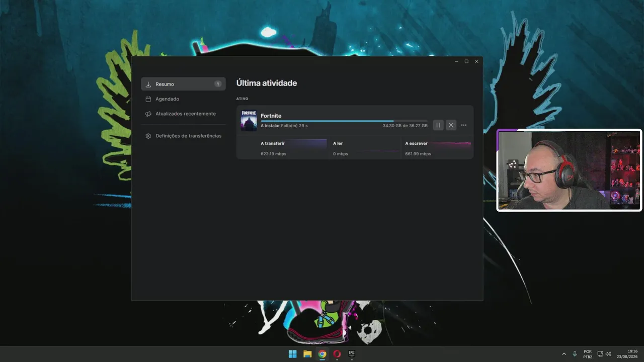Screen dimensions: 644x362
Task: Open the POR PTB2 keyboard language switcher
Action: 588,354
